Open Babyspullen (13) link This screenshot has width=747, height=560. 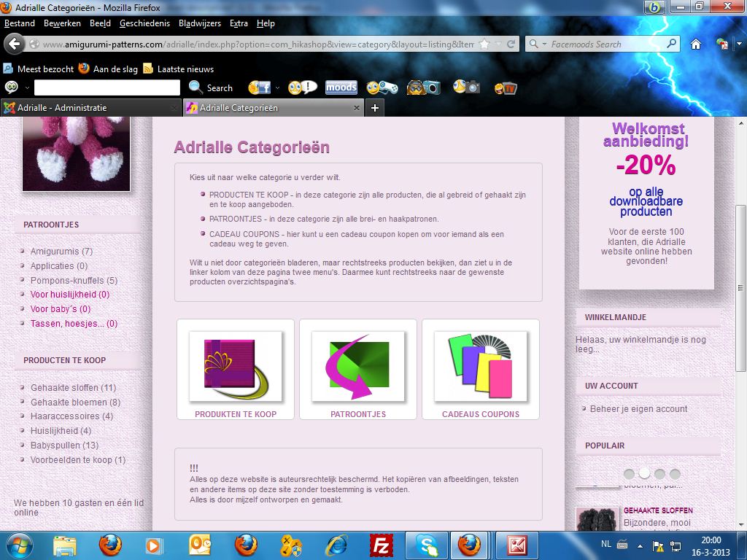(x=64, y=446)
